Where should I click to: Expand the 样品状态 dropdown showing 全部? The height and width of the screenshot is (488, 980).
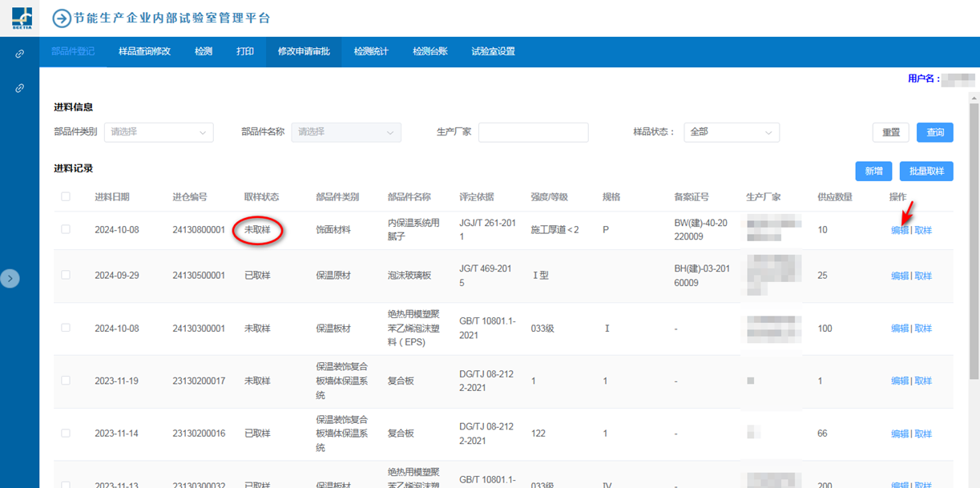point(731,132)
